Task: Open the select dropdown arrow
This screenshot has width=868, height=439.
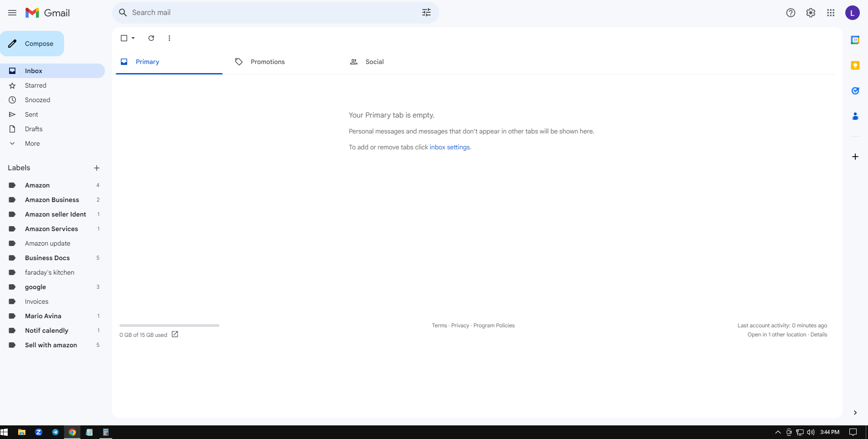Action: point(133,38)
